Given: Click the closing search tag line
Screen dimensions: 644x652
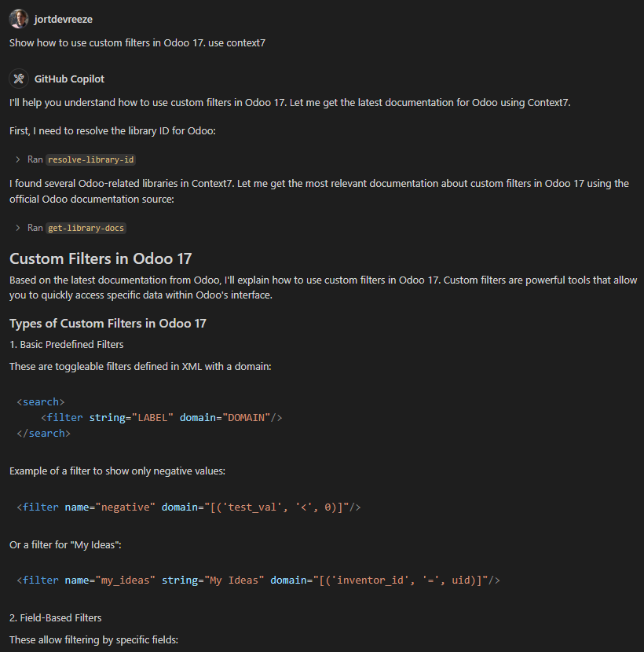Looking at the screenshot, I should 44,433.
